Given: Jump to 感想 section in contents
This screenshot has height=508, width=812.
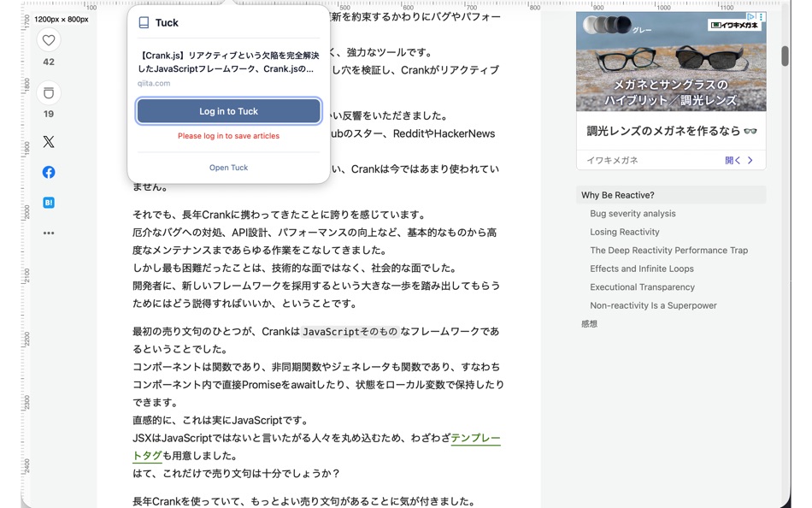Looking at the screenshot, I should [x=589, y=324].
